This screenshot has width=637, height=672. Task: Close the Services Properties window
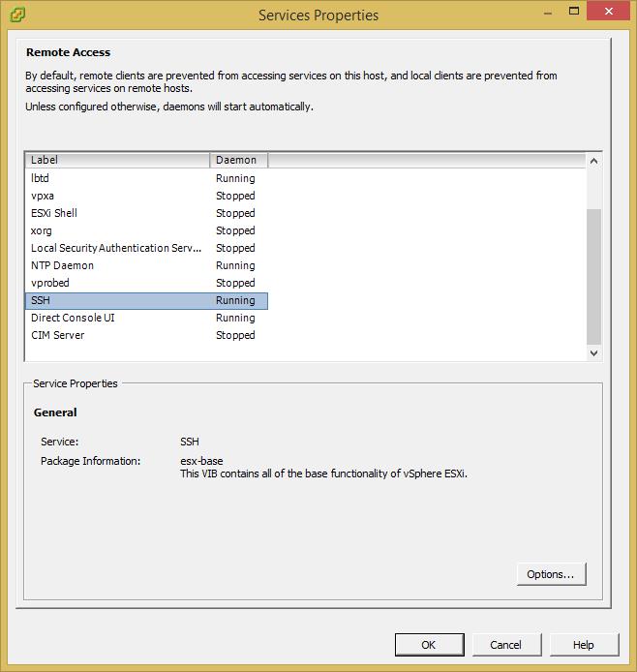608,12
